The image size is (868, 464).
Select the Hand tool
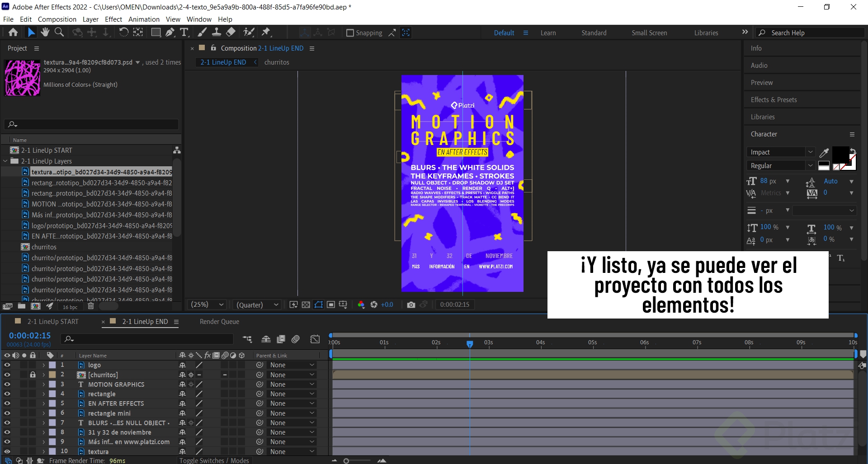45,32
